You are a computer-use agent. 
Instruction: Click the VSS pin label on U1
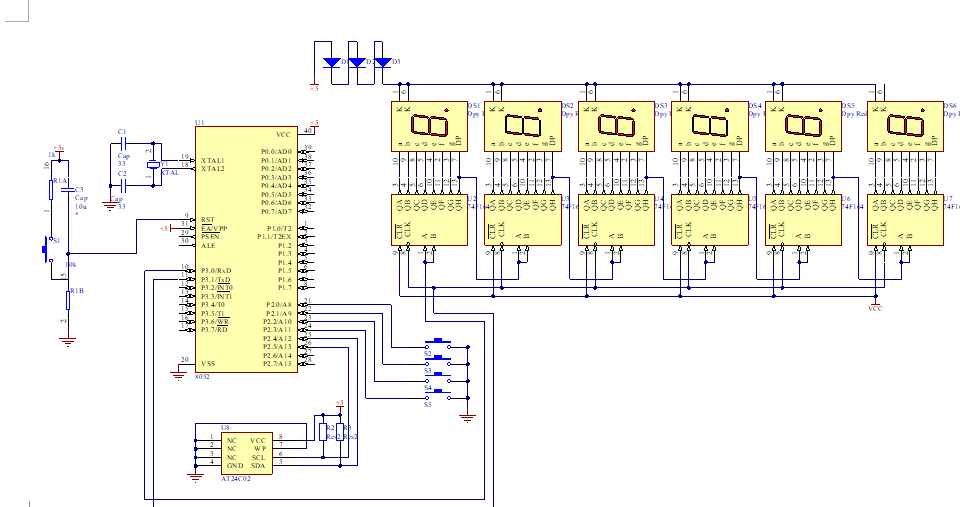tap(208, 363)
